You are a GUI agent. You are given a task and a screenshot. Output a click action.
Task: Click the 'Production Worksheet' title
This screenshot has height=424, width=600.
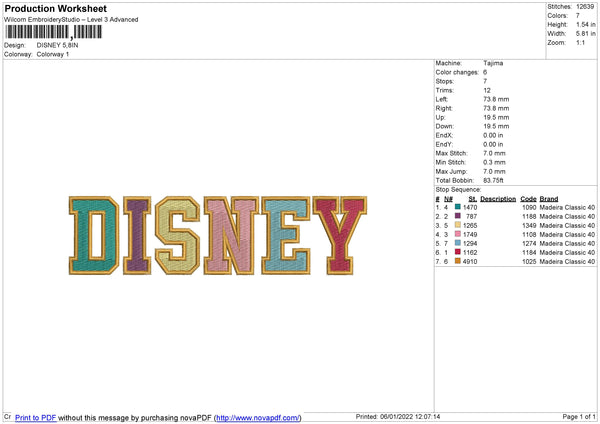(x=55, y=8)
